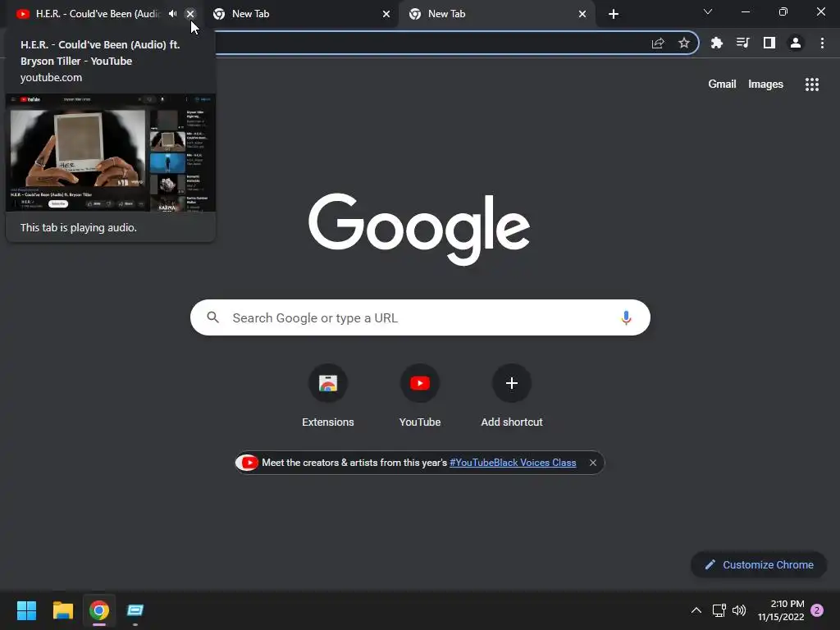Click the Google logo

419,229
